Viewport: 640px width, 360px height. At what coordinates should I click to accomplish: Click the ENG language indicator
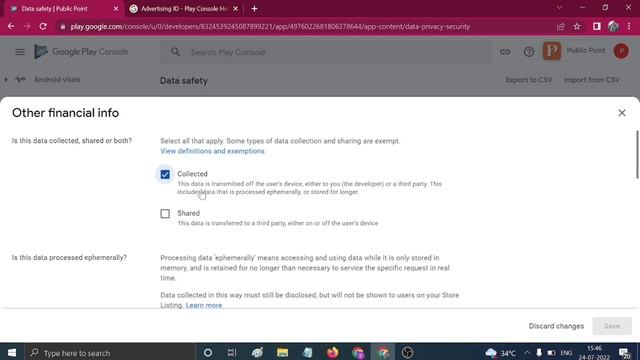(x=566, y=353)
